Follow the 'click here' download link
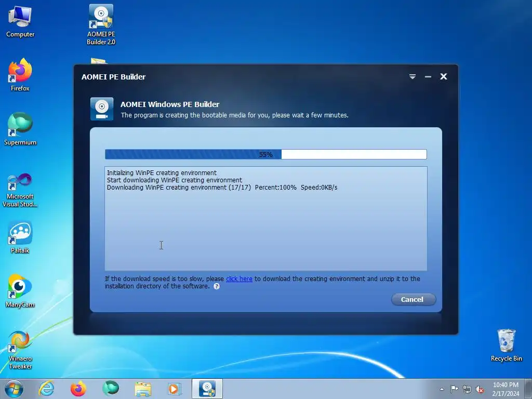The height and width of the screenshot is (399, 532). (x=239, y=279)
